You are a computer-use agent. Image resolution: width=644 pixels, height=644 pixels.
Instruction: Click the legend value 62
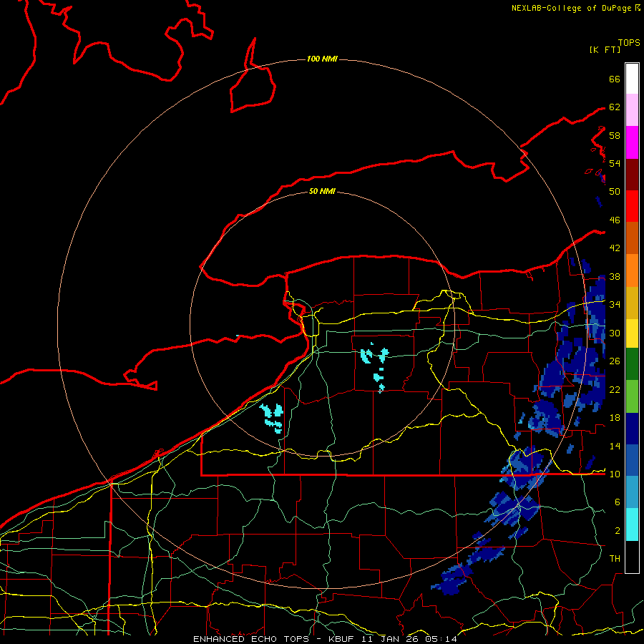pyautogui.click(x=615, y=107)
